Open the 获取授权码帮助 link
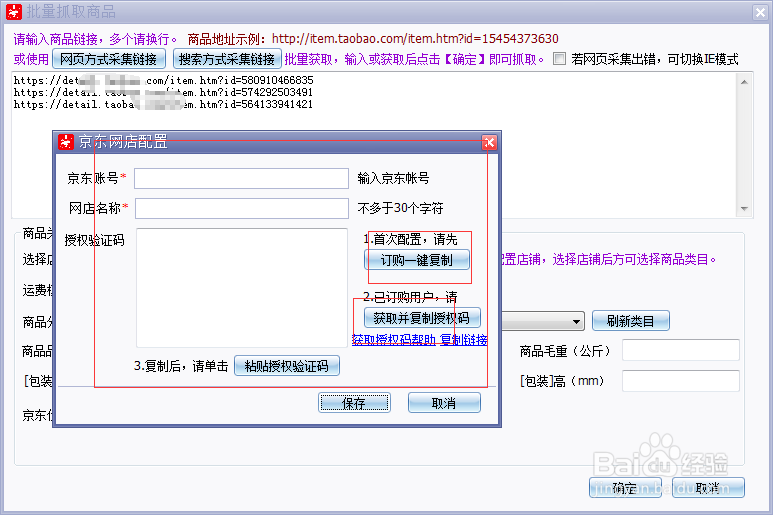The height and width of the screenshot is (515, 773). pos(394,340)
